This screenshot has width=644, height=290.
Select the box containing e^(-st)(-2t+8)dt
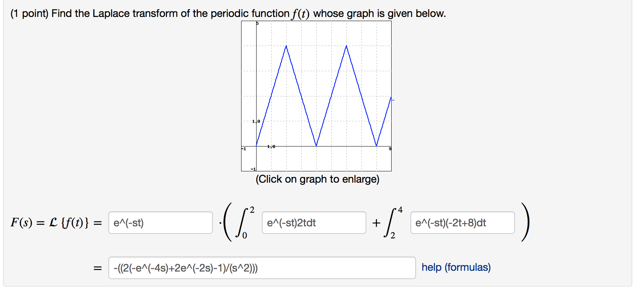[x=462, y=223]
